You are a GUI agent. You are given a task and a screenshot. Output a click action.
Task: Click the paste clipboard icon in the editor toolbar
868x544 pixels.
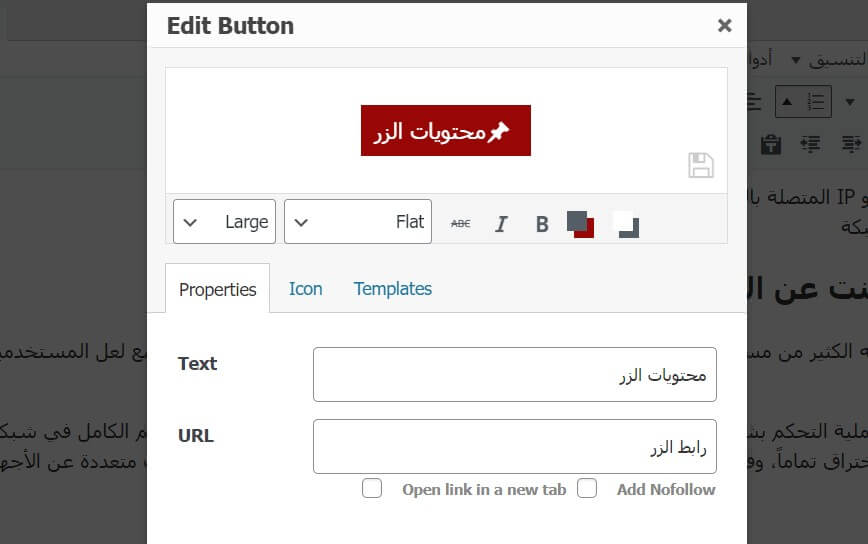[771, 144]
